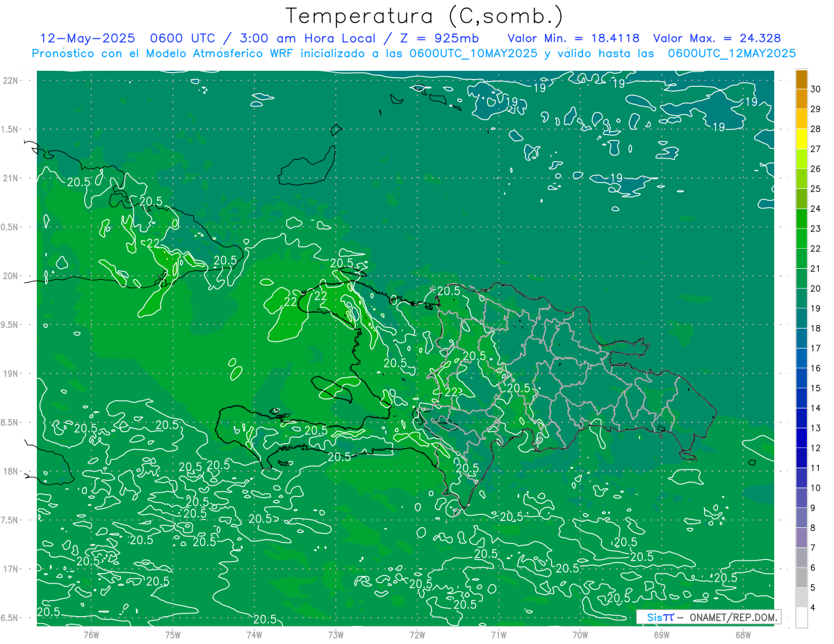
Task: Click the legend swatch between 29 and 30
Action: coord(801,99)
